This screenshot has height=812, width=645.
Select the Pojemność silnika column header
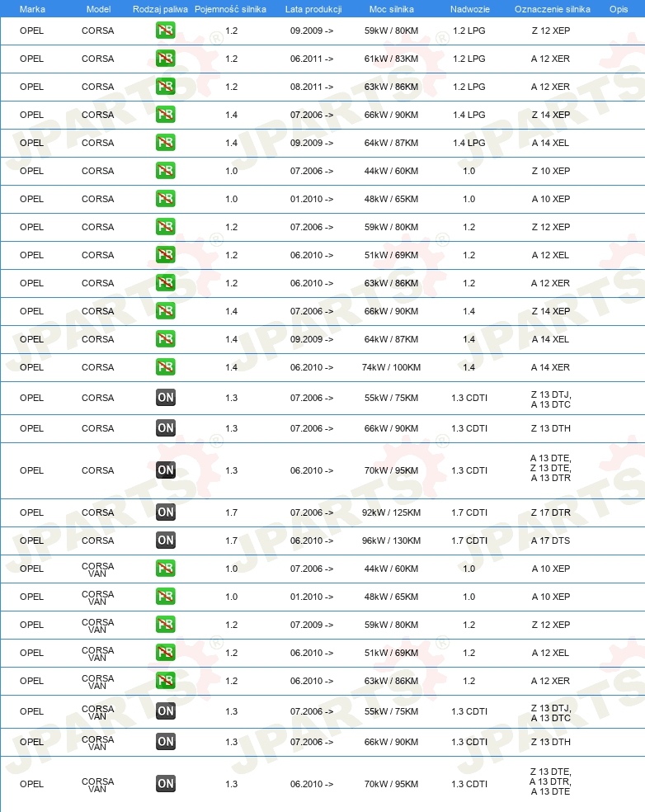pos(230,9)
